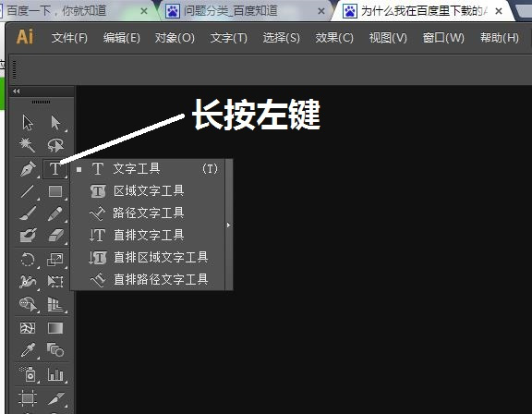Viewport: 532px width, 414px height.
Task: Select the Rectangle tool
Action: (55, 191)
